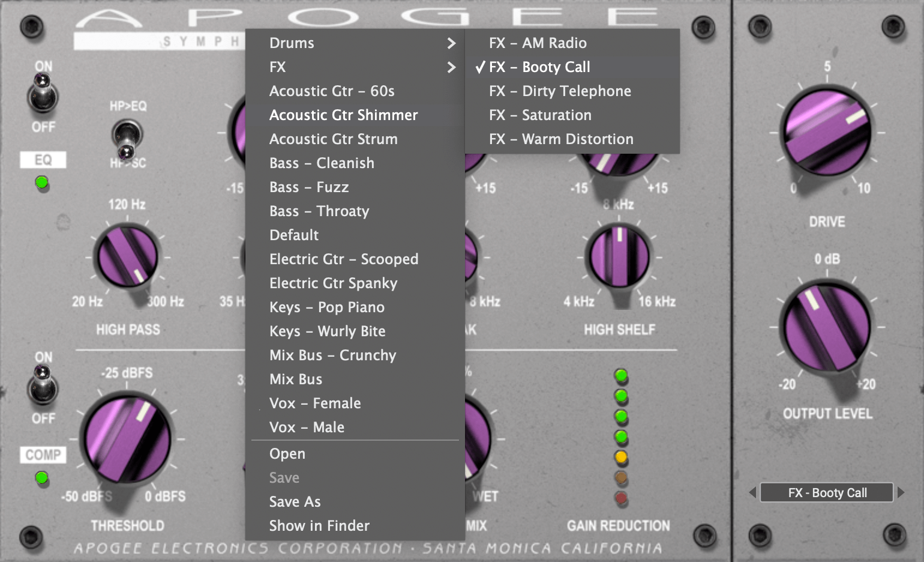The height and width of the screenshot is (562, 924).
Task: Select the Default preset
Action: coord(355,235)
